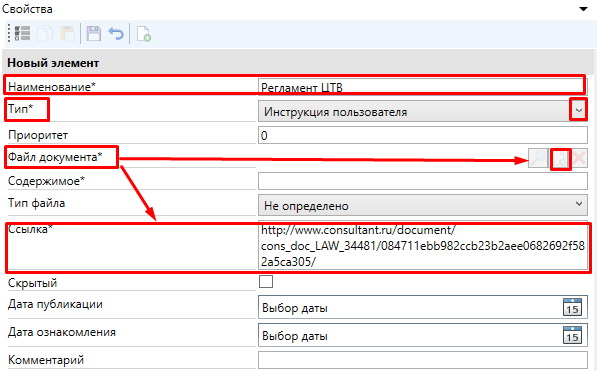Click the Приоритет field showing 0
This screenshot has height=371, width=597.
pyautogui.click(x=423, y=135)
